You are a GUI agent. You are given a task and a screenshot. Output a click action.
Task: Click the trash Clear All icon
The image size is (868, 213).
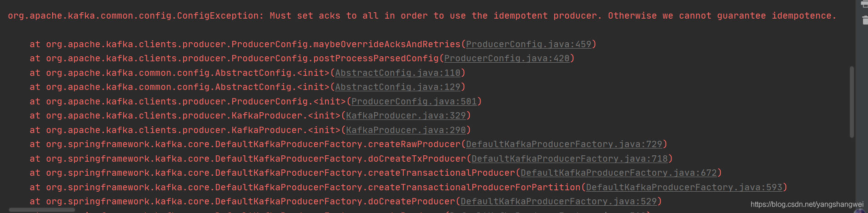pyautogui.click(x=864, y=20)
